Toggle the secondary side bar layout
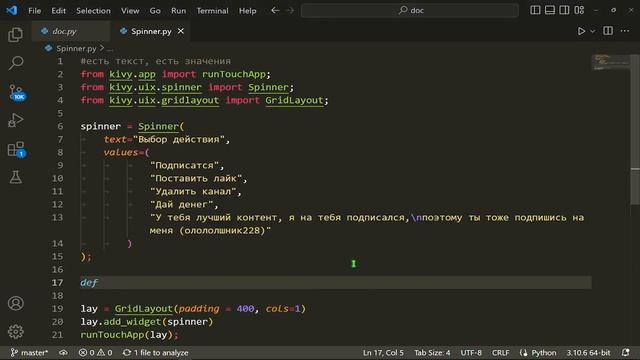The width and height of the screenshot is (640, 360). [564, 10]
